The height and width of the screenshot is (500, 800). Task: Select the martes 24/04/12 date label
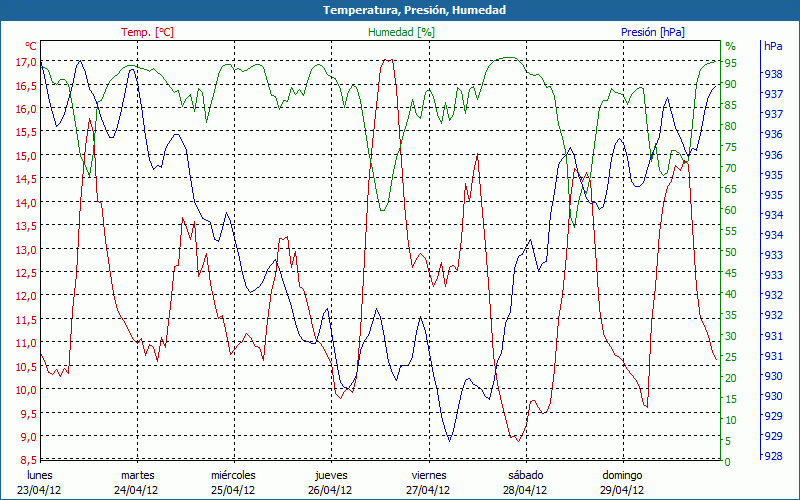(137, 482)
